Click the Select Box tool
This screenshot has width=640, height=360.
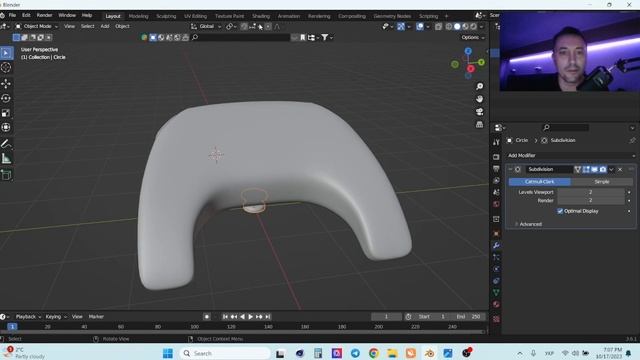pos(6,53)
